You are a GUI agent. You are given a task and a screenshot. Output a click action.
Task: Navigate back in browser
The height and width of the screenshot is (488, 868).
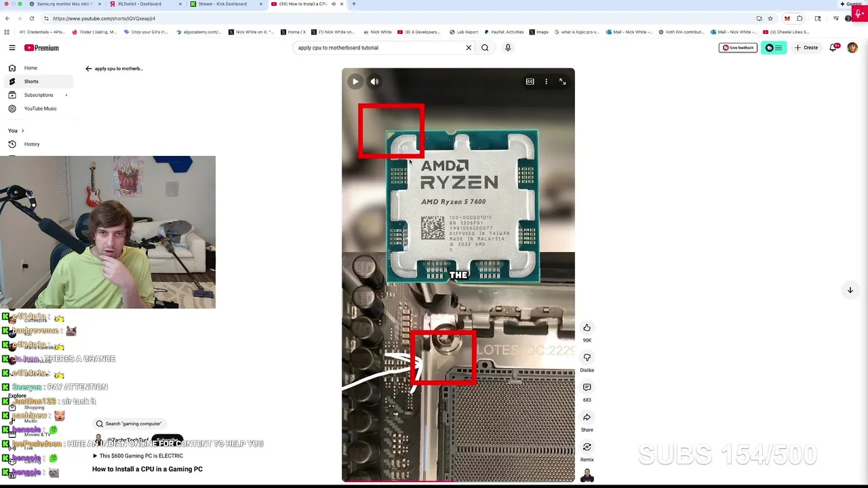[x=7, y=18]
